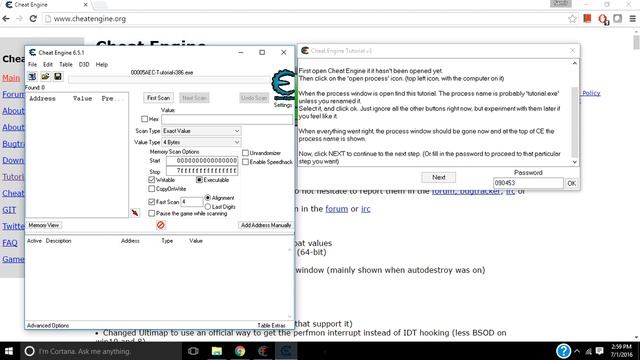Open the Action Center notification icon

599,351
